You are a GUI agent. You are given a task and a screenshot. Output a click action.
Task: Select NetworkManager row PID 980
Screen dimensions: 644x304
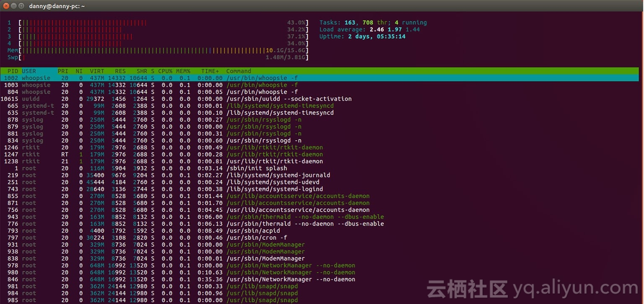319,272
